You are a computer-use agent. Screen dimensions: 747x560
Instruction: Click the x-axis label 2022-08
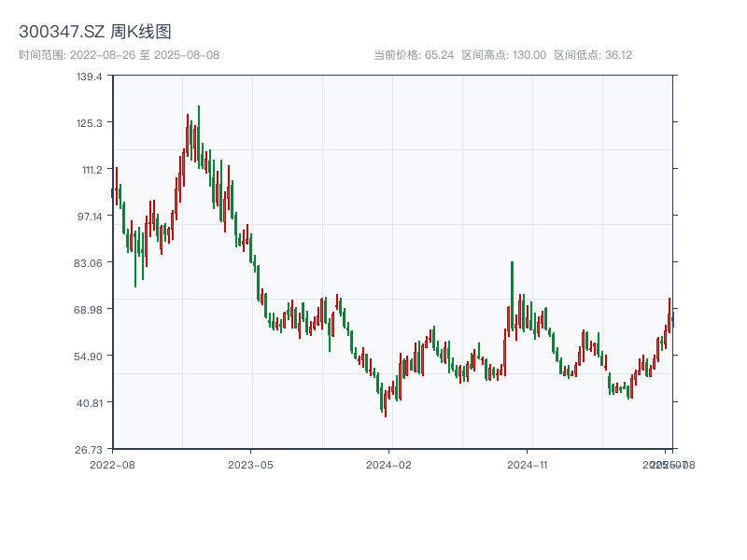tap(112, 465)
